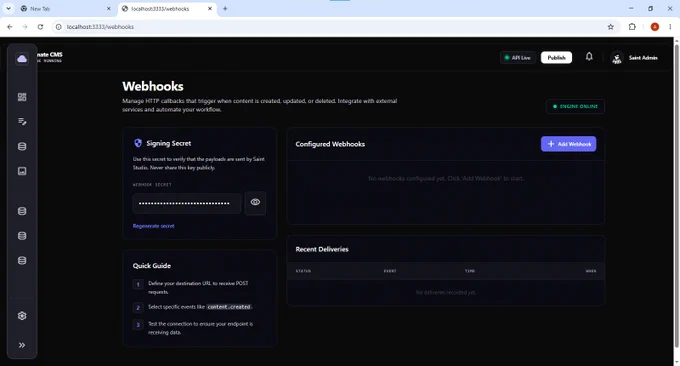Image resolution: width=680 pixels, height=366 pixels.
Task: Close the localhost:3333/webhooks tab
Action: 210,9
